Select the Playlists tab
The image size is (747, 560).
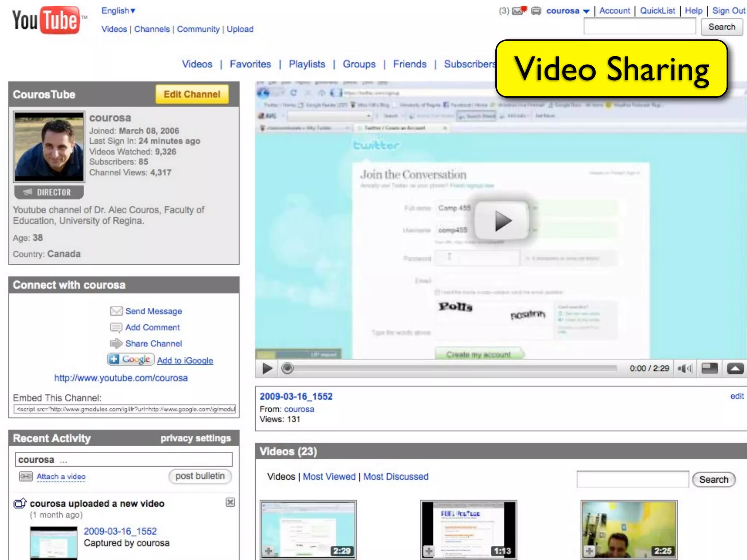pos(307,64)
